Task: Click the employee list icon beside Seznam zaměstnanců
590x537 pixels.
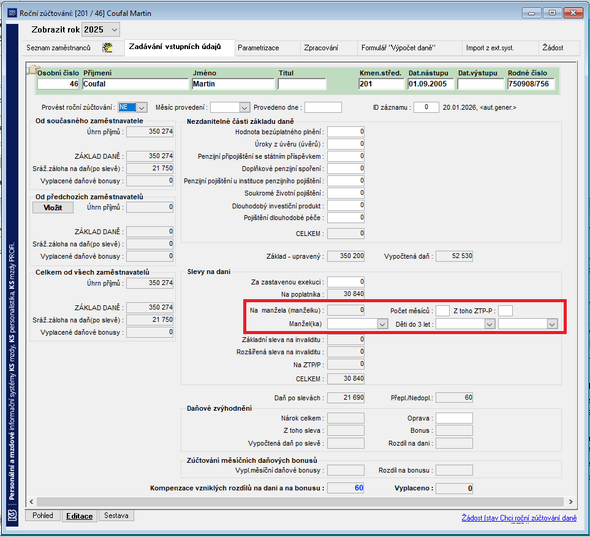Action: click(x=107, y=48)
